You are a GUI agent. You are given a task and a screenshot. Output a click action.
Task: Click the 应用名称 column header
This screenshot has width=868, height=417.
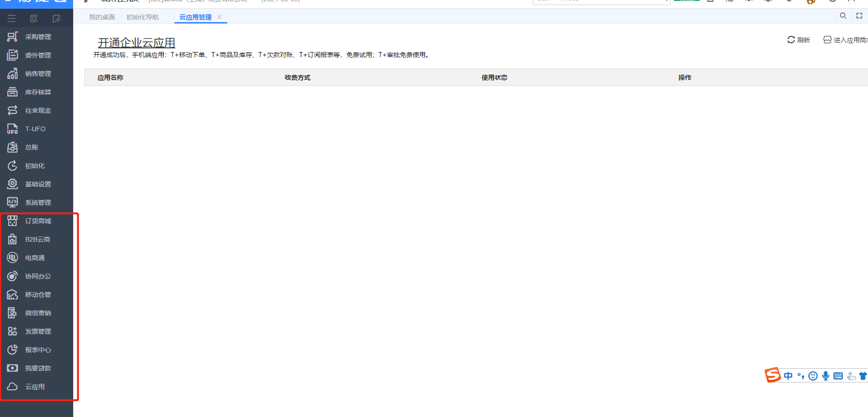pos(110,78)
